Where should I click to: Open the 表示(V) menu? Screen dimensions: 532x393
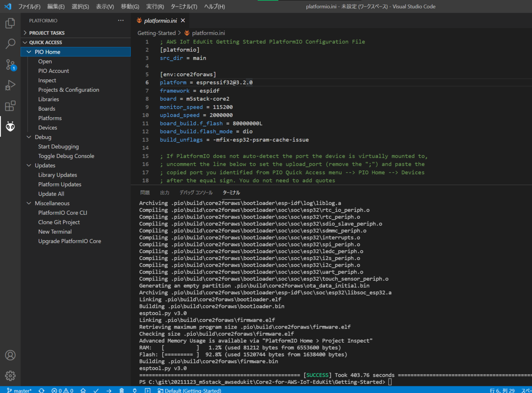pos(105,7)
